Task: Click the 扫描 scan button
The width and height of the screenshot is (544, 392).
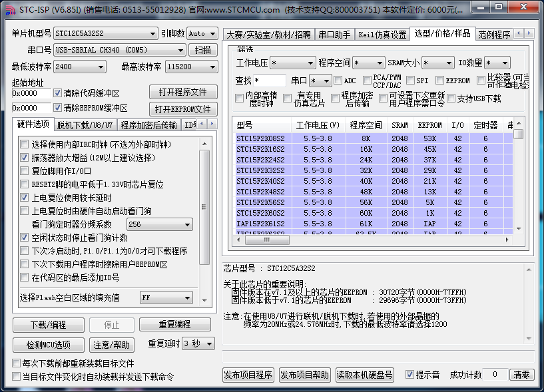Action: (203, 50)
